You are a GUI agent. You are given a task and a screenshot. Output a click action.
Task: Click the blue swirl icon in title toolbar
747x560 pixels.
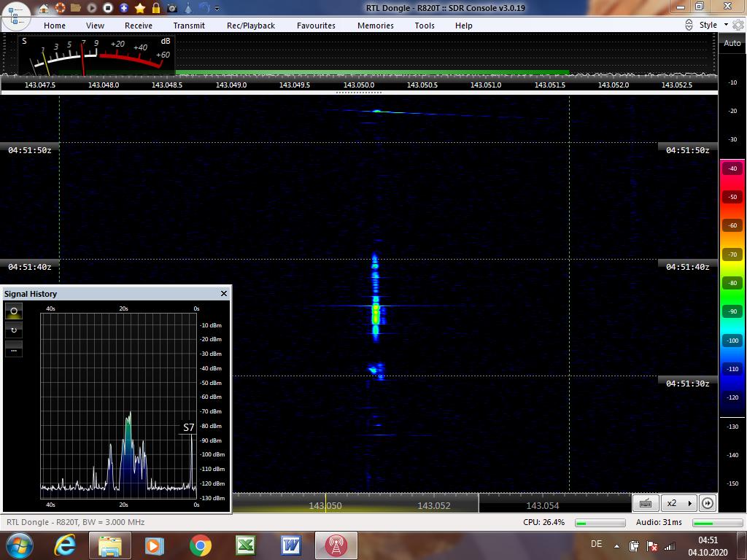tap(204, 8)
